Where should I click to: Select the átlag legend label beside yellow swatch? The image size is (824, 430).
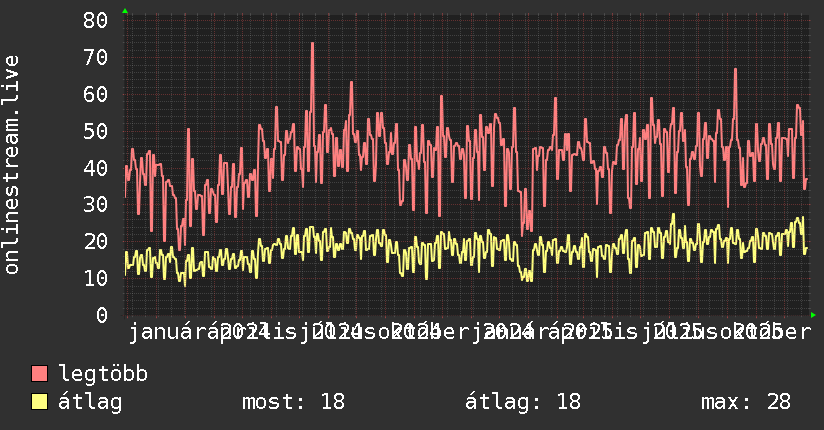click(90, 402)
